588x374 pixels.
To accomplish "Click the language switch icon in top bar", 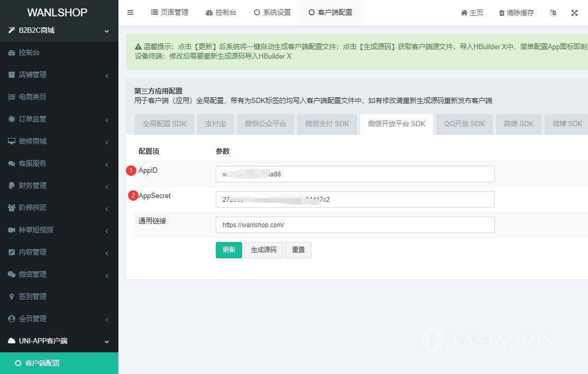I will [553, 13].
